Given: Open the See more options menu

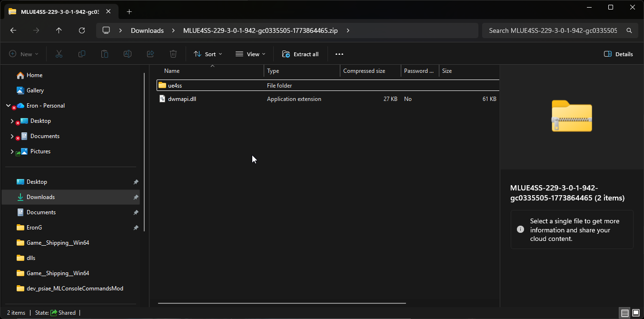Looking at the screenshot, I should [x=339, y=54].
